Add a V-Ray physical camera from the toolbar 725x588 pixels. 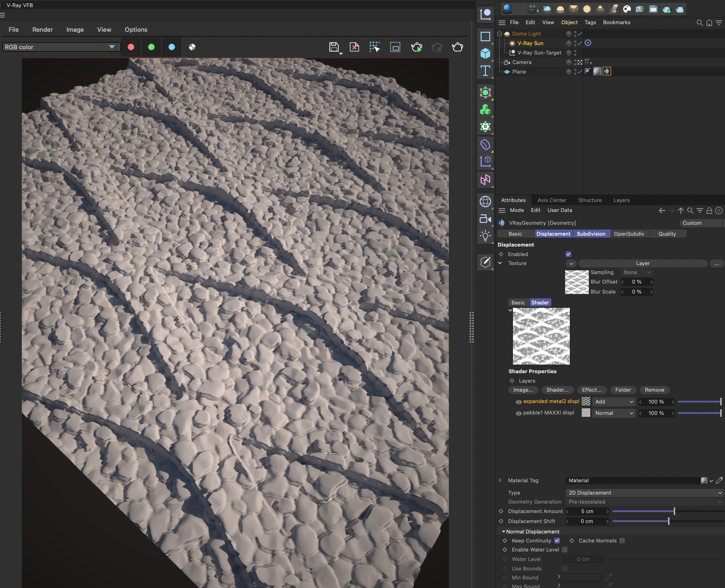point(534,9)
